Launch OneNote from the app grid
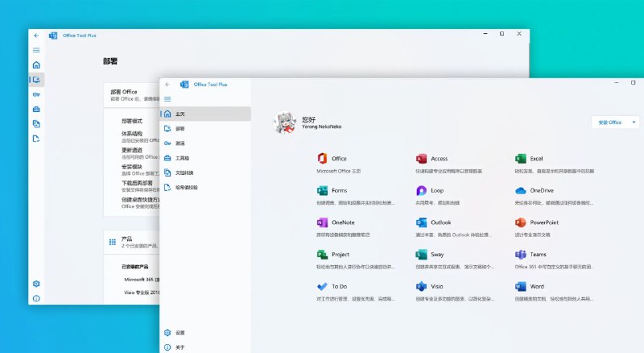644x353 pixels. pyautogui.click(x=322, y=222)
